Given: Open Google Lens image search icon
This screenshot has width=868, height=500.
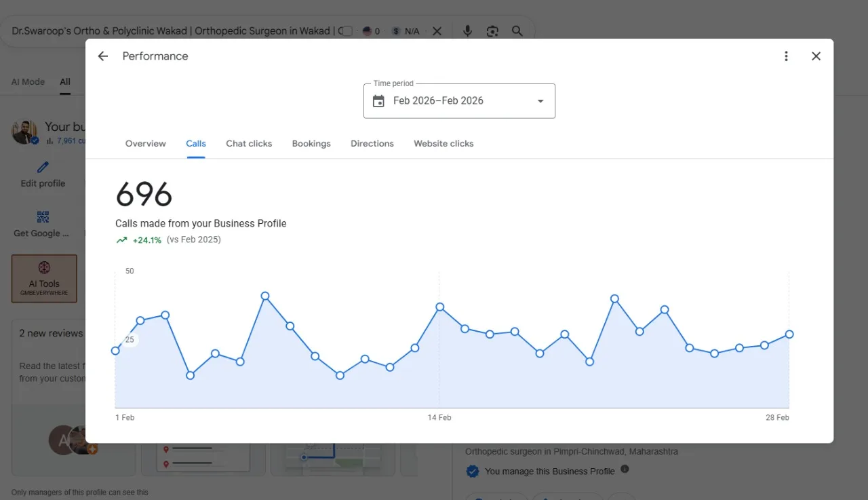Looking at the screenshot, I should click(x=492, y=31).
